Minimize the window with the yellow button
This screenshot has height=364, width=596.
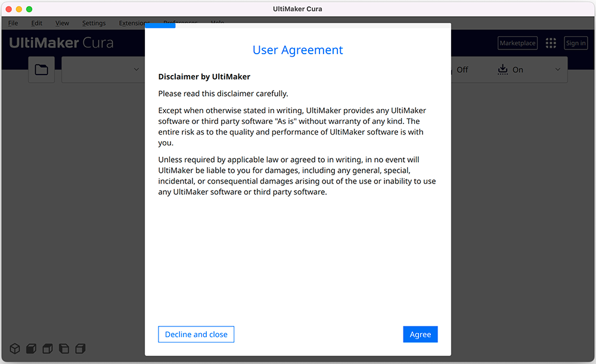(19, 9)
